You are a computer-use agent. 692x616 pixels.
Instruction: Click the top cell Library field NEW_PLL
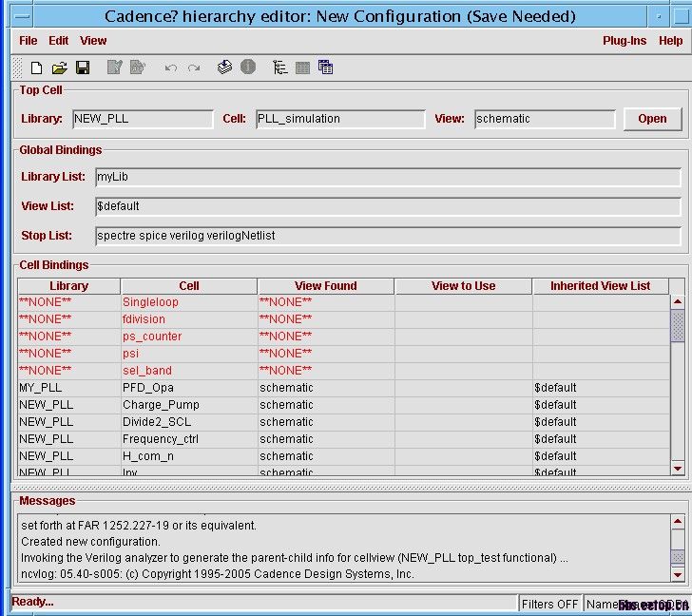(143, 119)
